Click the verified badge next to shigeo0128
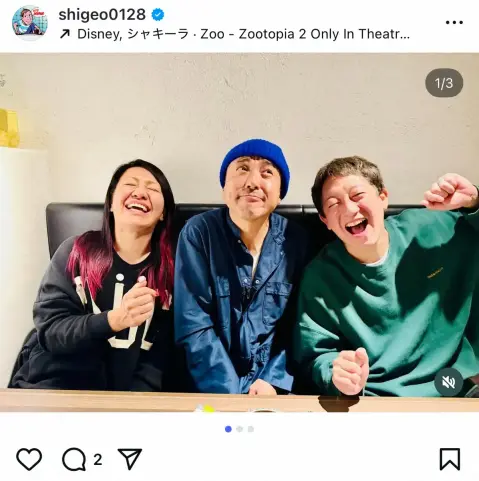Viewport: 479px width, 481px height. (x=157, y=15)
